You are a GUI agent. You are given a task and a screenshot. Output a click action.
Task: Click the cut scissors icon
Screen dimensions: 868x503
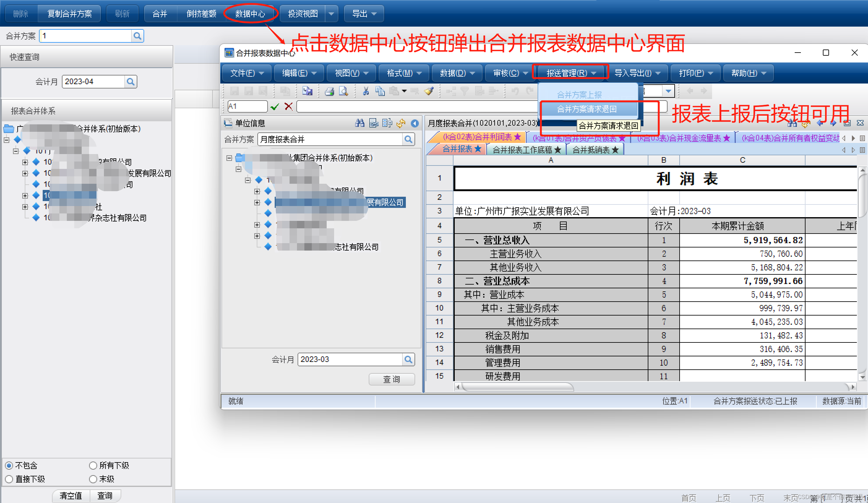[x=366, y=91]
